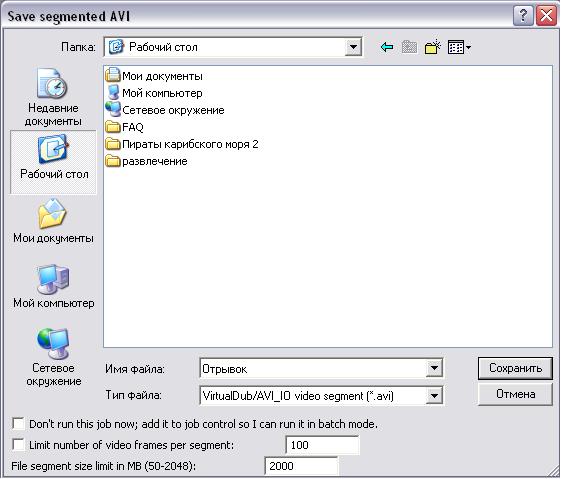Click the segment size limit field showing 2000
The height and width of the screenshot is (479, 561).
click(x=301, y=466)
